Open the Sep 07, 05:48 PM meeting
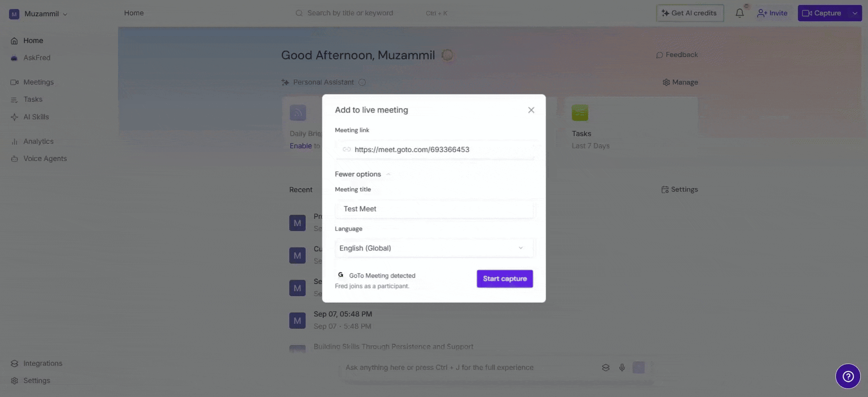This screenshot has width=868, height=397. [x=343, y=314]
